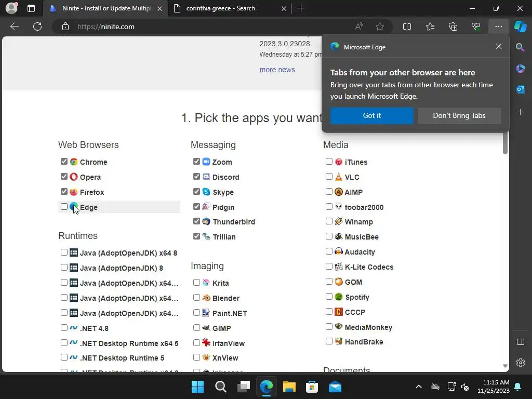Image resolution: width=532 pixels, height=399 pixels.
Task: Open sidebar Search icon
Action: click(x=520, y=47)
